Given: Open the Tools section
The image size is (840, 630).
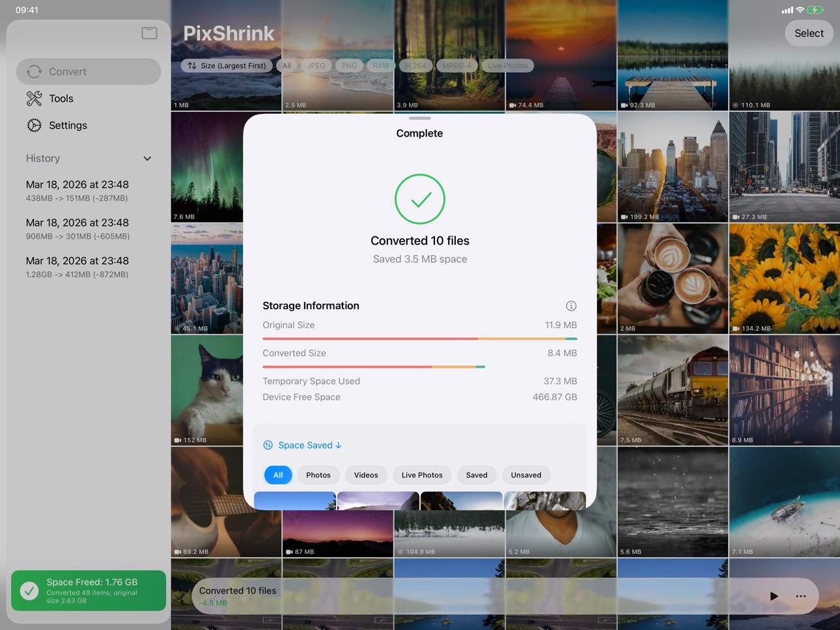Looking at the screenshot, I should [89, 98].
